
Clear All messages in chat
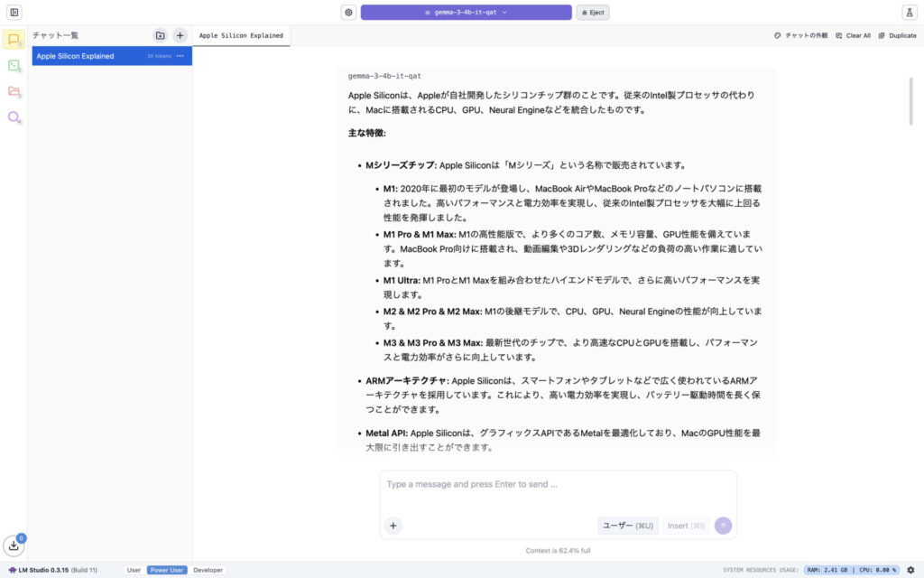click(853, 35)
